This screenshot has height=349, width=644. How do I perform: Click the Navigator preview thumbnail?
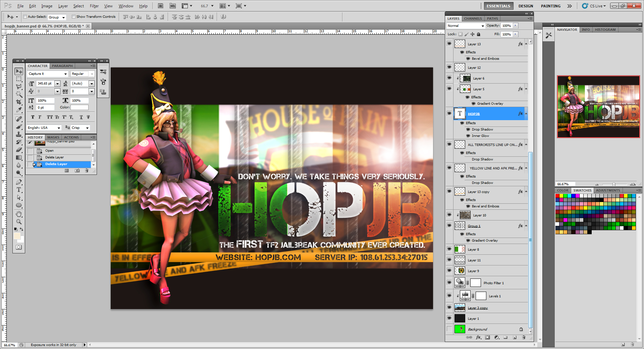pos(598,107)
